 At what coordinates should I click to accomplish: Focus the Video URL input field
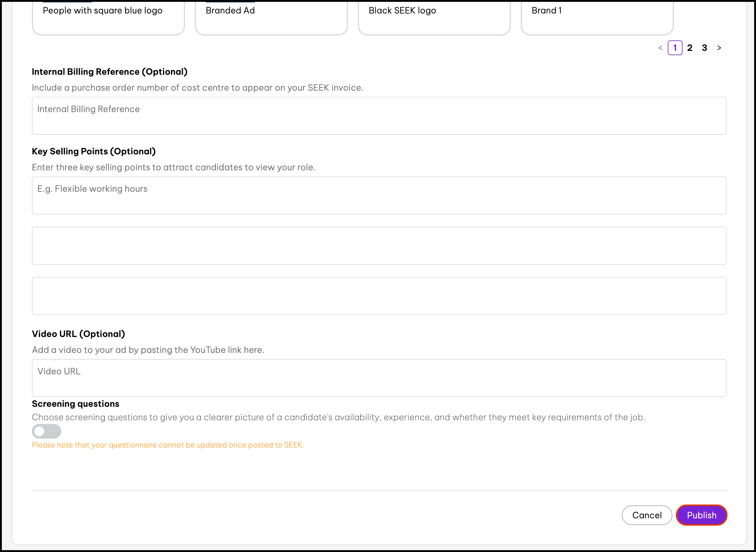(379, 378)
